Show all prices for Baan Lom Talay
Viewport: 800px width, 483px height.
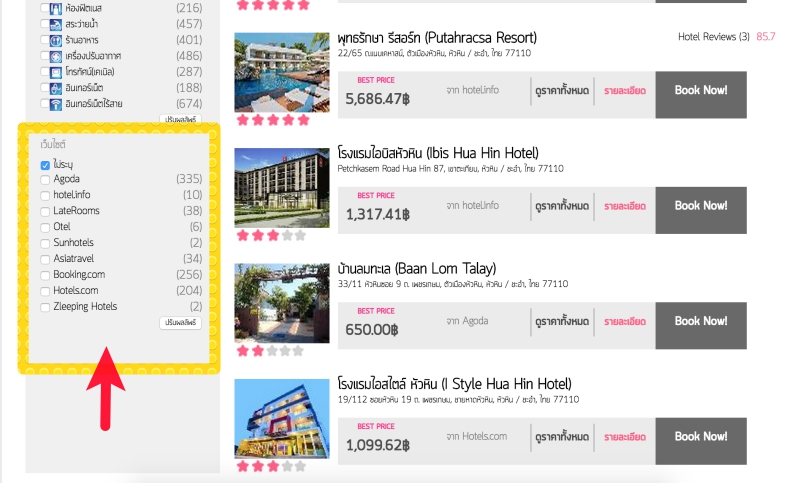(562, 321)
